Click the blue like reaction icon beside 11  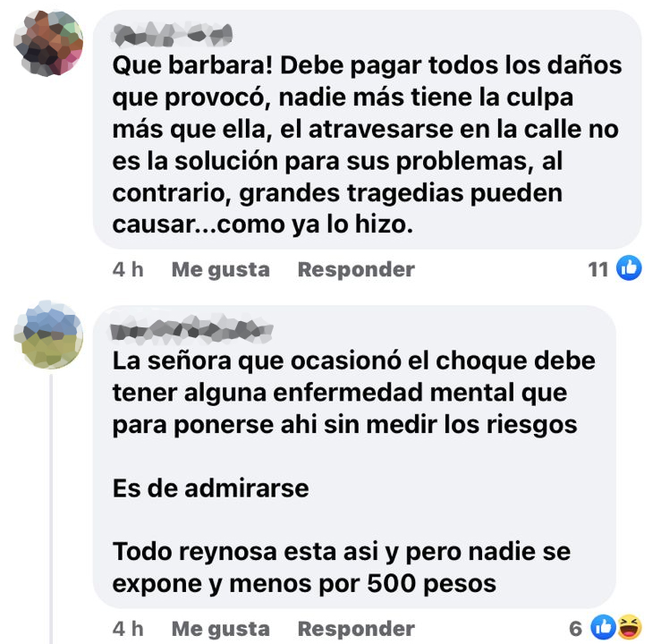tap(629, 268)
